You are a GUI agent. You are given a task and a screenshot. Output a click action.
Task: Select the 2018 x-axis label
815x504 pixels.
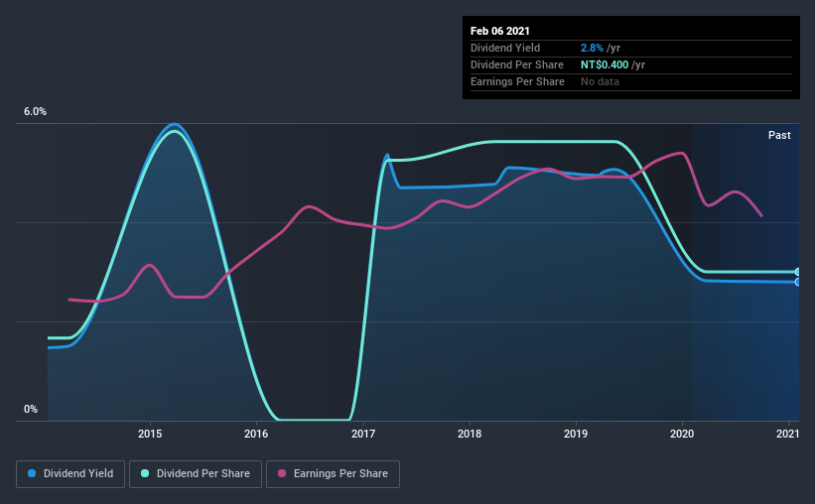click(x=470, y=434)
